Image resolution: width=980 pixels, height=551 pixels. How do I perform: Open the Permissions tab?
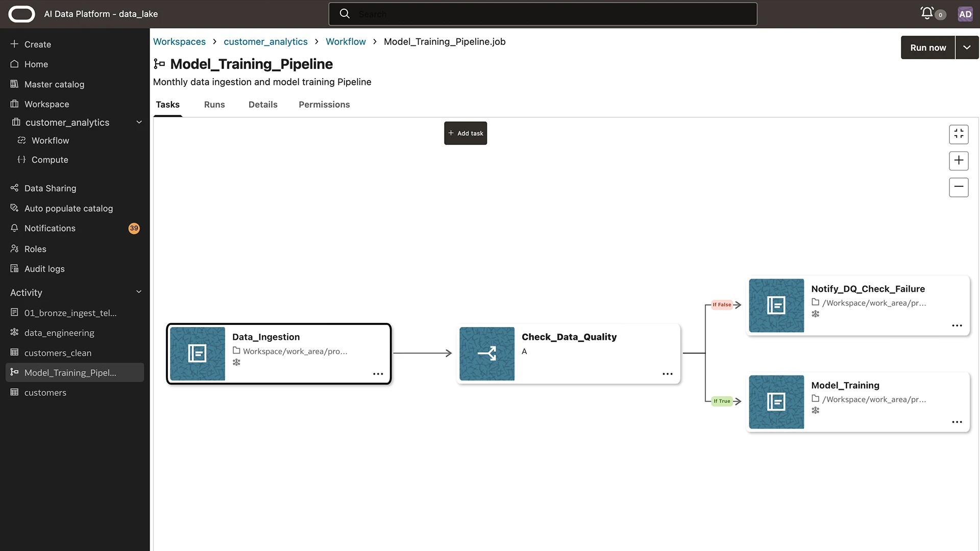(324, 105)
